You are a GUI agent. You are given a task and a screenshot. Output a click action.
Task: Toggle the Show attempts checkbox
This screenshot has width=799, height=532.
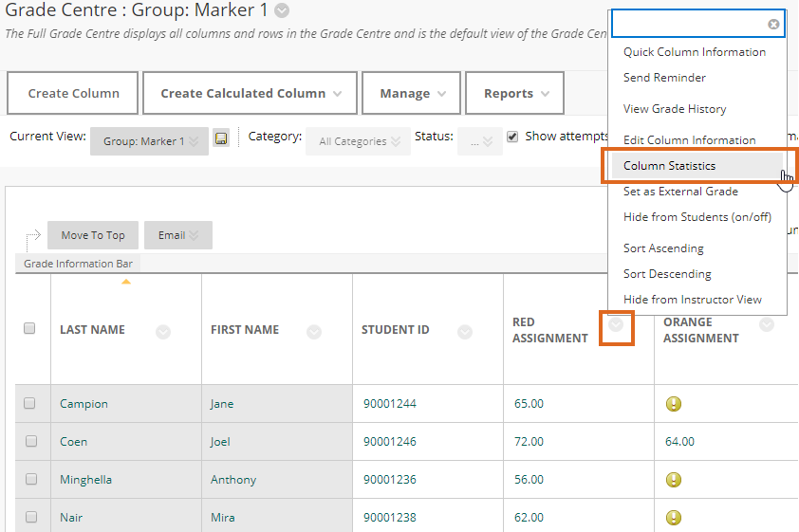512,137
